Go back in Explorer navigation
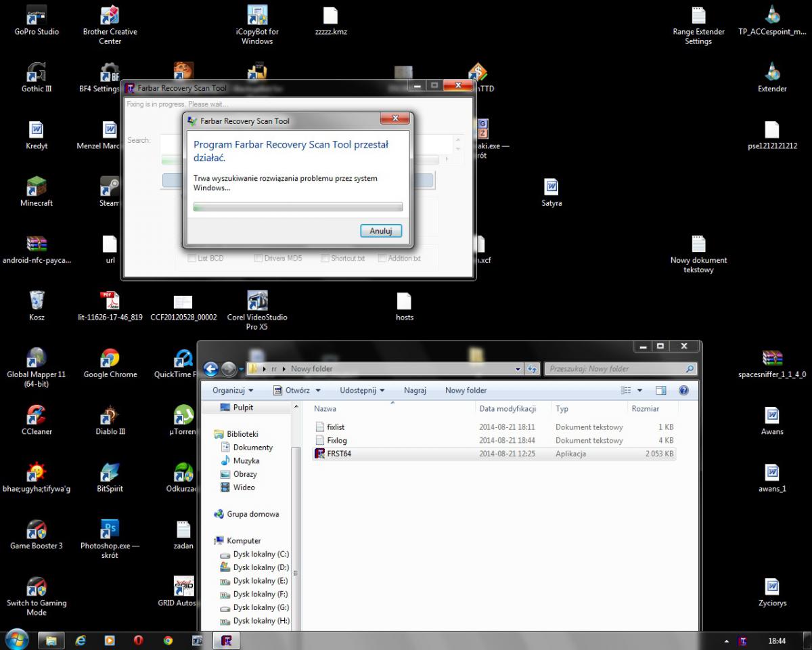The height and width of the screenshot is (650, 812). coord(210,369)
